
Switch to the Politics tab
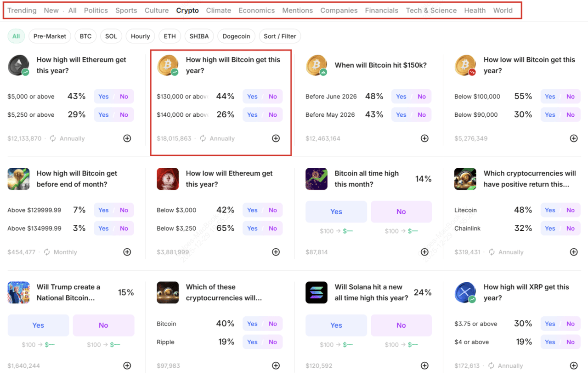click(96, 10)
